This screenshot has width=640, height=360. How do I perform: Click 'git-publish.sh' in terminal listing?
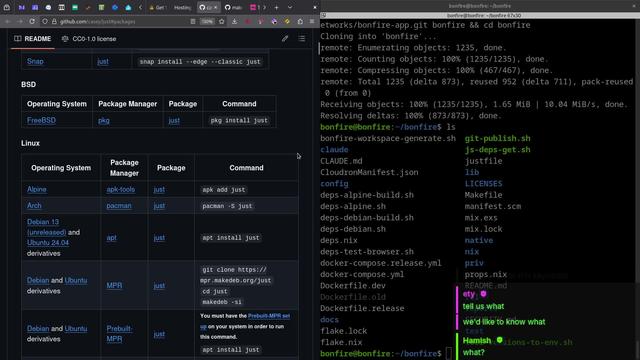pyautogui.click(x=498, y=138)
